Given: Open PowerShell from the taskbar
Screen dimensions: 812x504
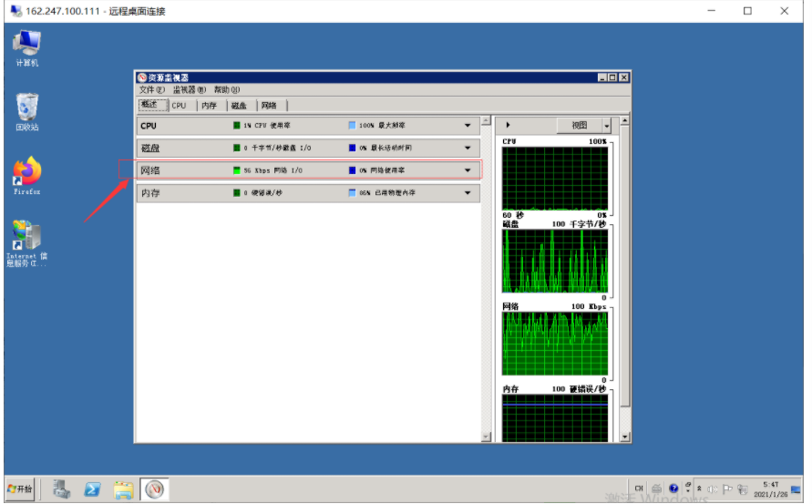Looking at the screenshot, I should [93, 489].
